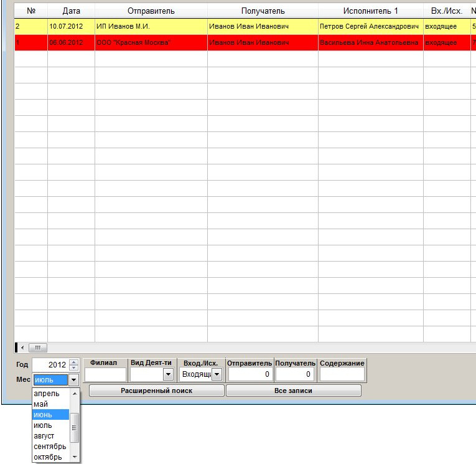The height and width of the screenshot is (464, 476).
Task: Click the Получатель column header
Action: (263, 11)
